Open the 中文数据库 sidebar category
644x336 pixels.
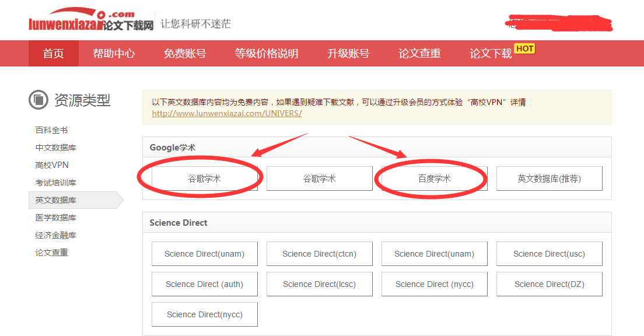click(x=56, y=148)
